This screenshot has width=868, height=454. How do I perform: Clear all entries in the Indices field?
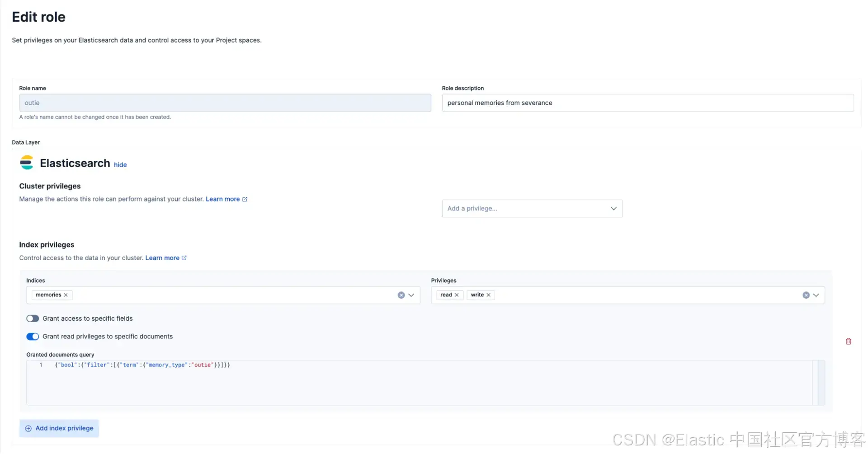coord(401,295)
